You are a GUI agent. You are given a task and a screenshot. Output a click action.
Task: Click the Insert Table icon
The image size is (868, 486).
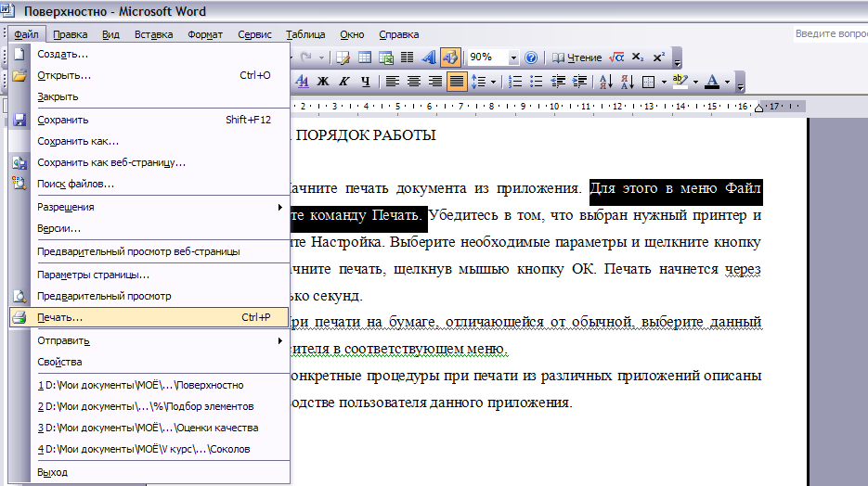(x=364, y=58)
